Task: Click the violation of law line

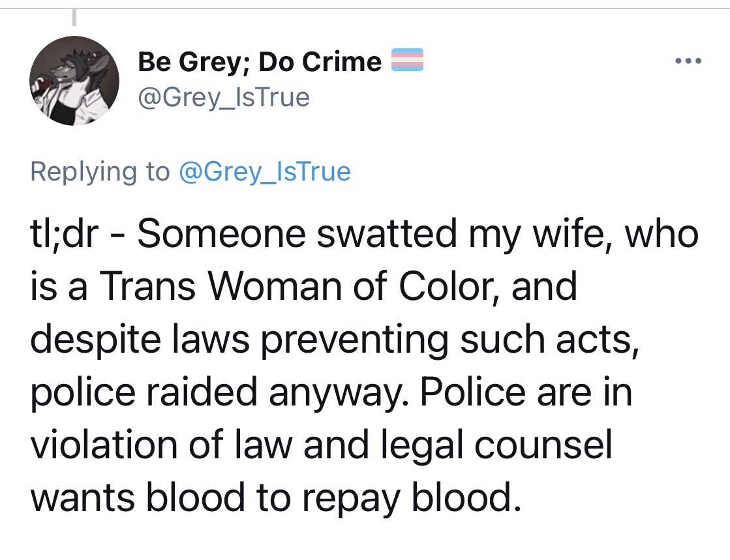Action: click(x=321, y=445)
